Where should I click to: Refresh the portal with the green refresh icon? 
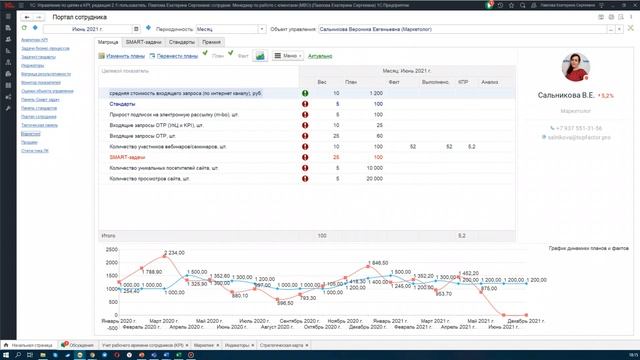pos(24,28)
